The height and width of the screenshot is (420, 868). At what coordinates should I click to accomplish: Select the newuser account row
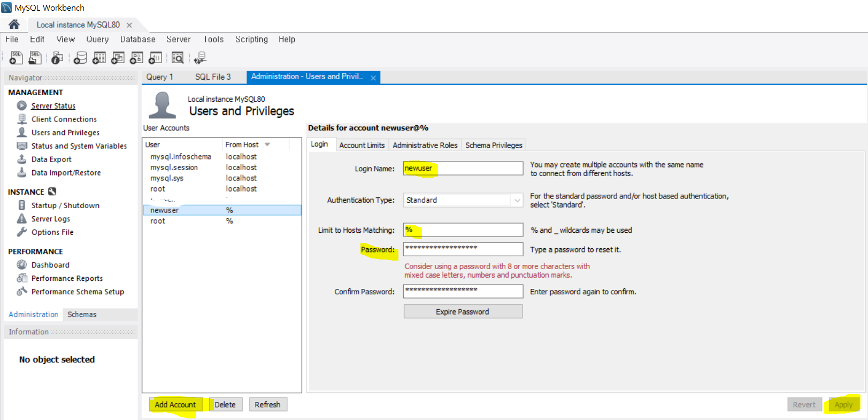pyautogui.click(x=222, y=210)
